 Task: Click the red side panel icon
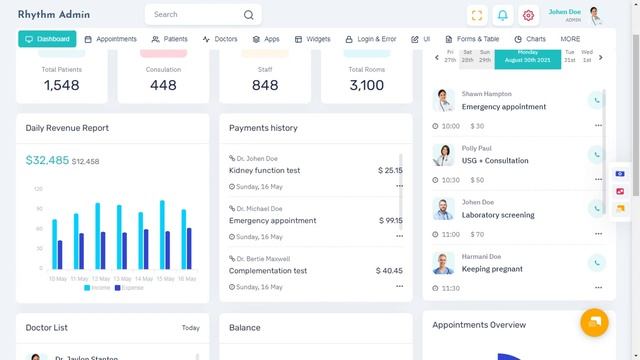click(620, 191)
